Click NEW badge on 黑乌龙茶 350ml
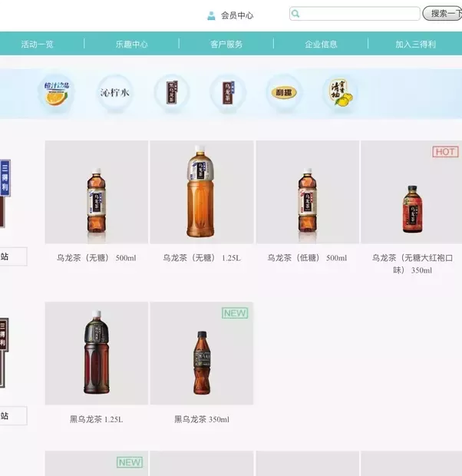The image size is (462, 476). click(x=235, y=313)
